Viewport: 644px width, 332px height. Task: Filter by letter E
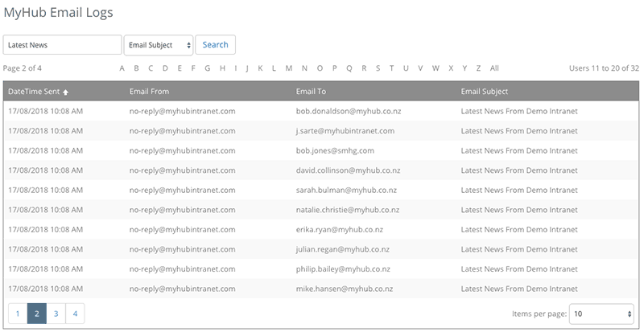pos(180,68)
